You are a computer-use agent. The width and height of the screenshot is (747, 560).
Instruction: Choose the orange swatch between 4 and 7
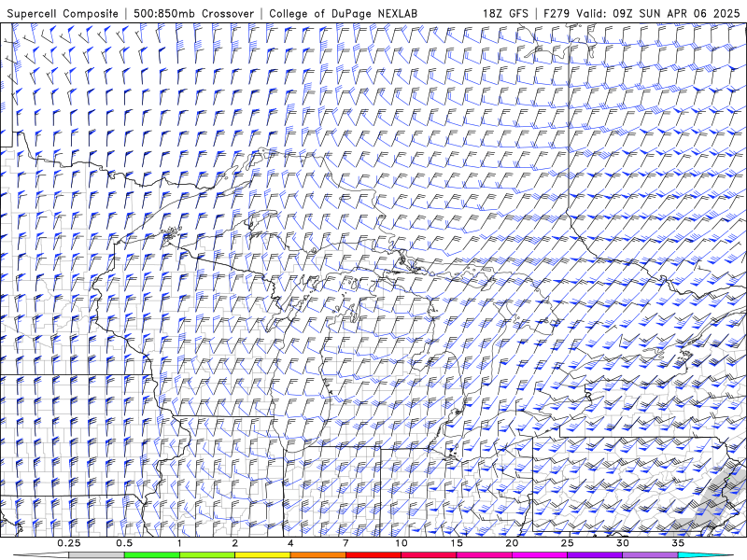(317, 555)
